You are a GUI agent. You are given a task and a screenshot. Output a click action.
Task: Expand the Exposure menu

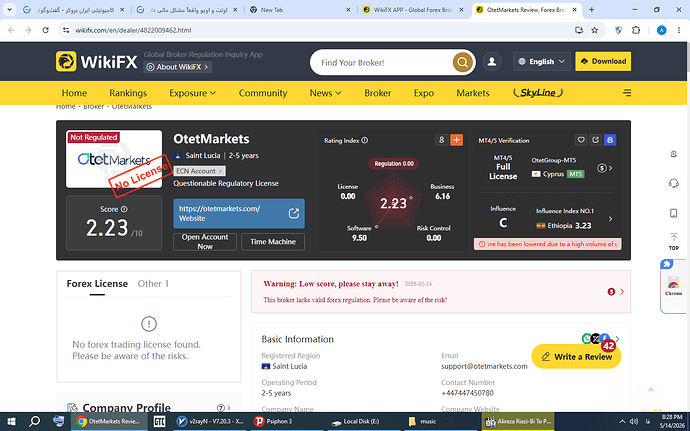coord(192,93)
